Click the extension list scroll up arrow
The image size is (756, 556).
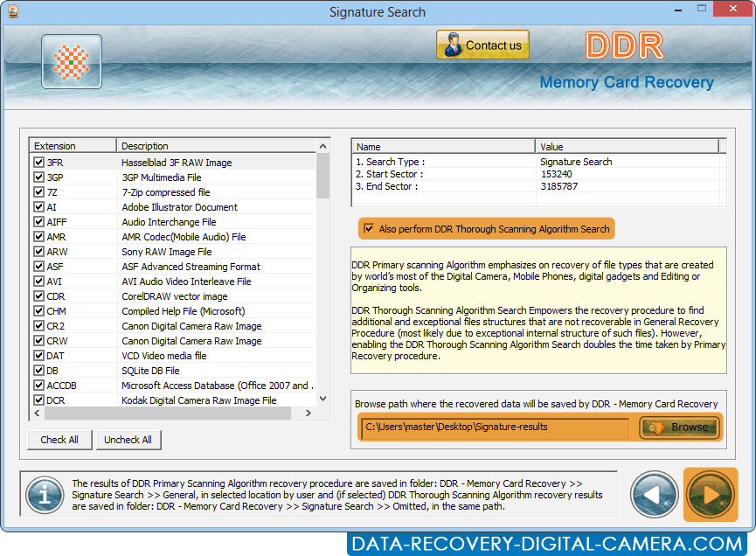point(323,146)
